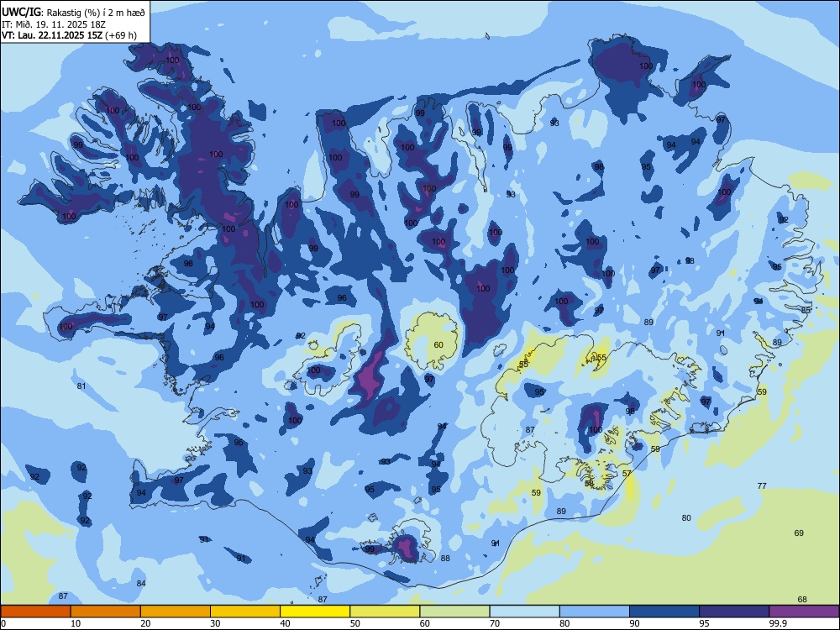The width and height of the screenshot is (840, 630).
Task: Click the map value '69' in southeast sea
Action: 799,533
